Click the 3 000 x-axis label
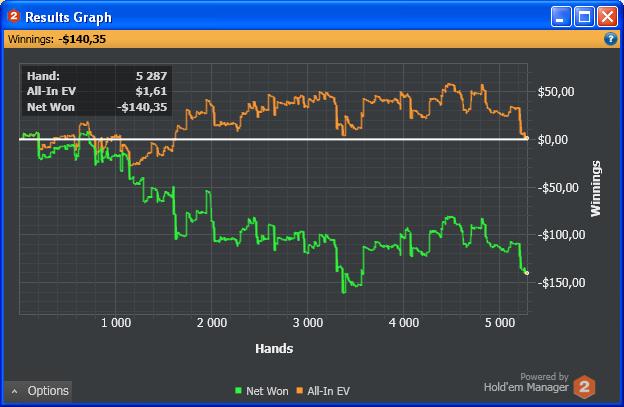624x407 pixels. (308, 323)
